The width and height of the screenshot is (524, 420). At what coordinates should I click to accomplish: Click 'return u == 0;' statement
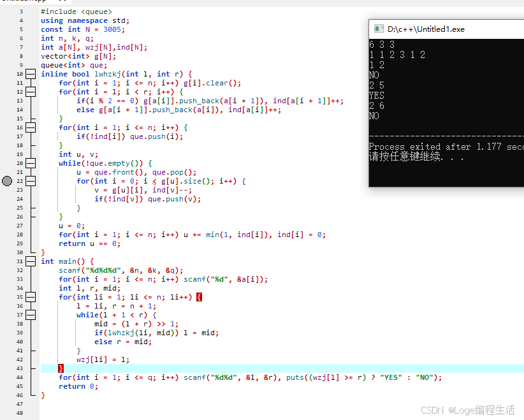tap(89, 243)
